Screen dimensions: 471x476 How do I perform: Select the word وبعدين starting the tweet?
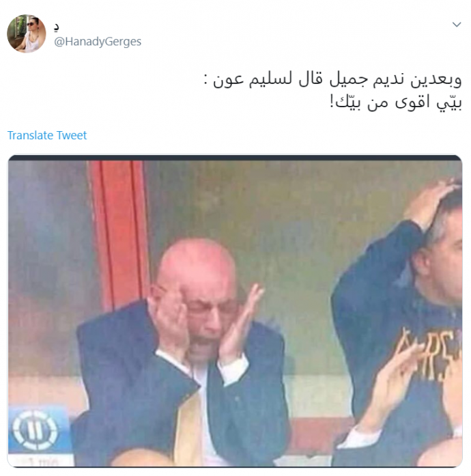click(436, 79)
